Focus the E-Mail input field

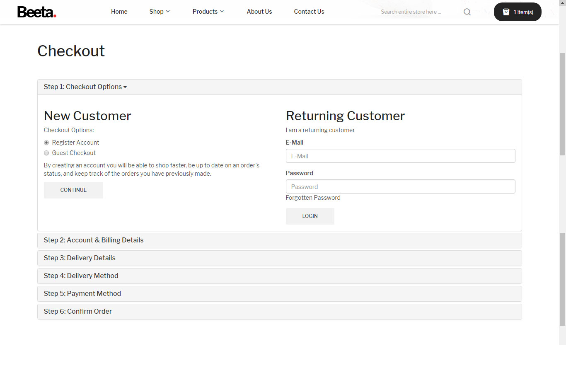click(x=400, y=156)
